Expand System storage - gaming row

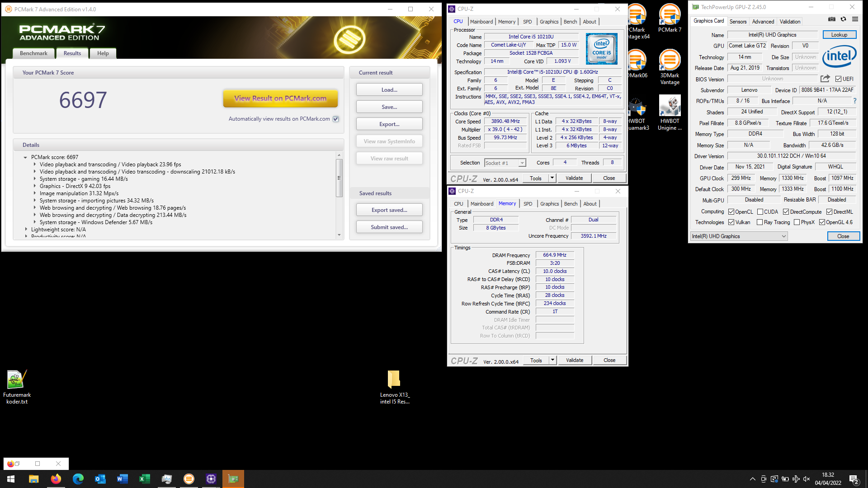click(x=34, y=179)
